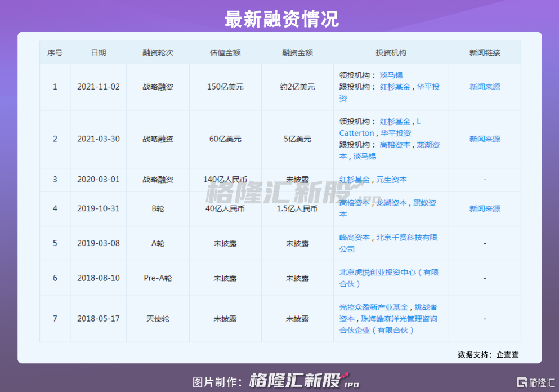Open the 光控众盈新产业基金 investor link
This screenshot has width=559, height=392.
pos(374,308)
